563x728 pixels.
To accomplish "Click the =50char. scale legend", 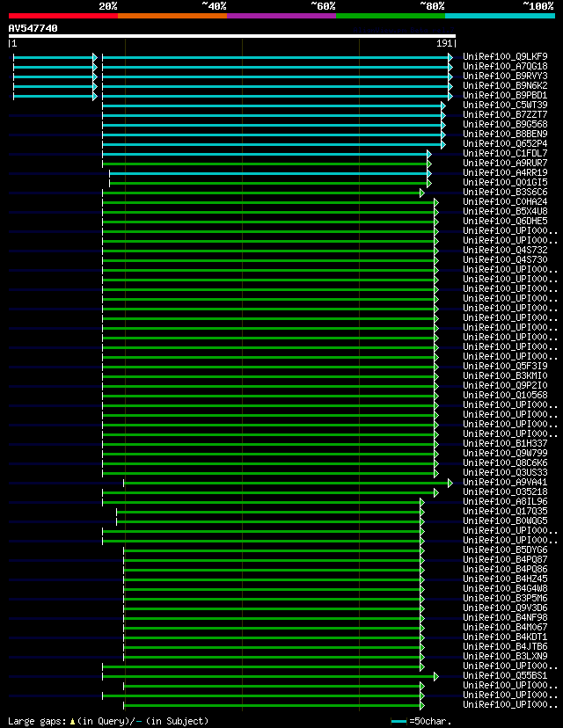I will click(x=421, y=721).
